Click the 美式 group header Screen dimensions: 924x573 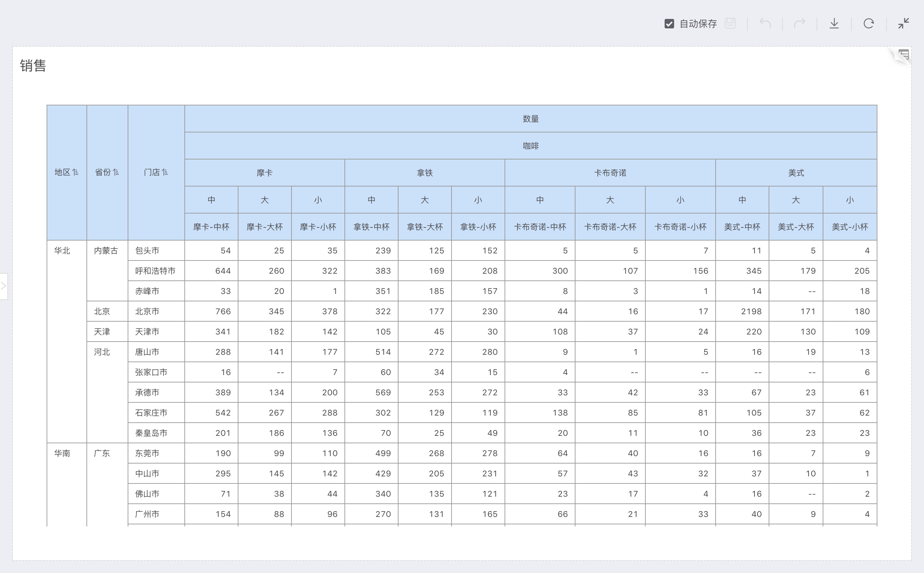point(796,173)
